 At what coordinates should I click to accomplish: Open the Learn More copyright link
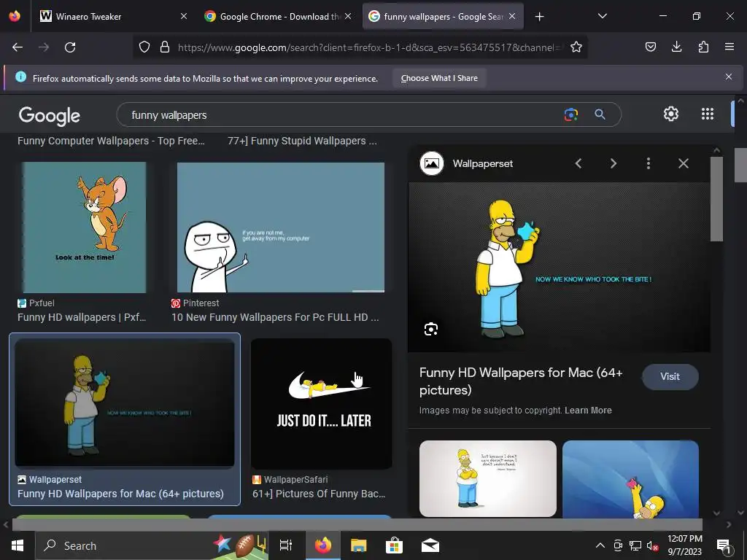(x=588, y=411)
